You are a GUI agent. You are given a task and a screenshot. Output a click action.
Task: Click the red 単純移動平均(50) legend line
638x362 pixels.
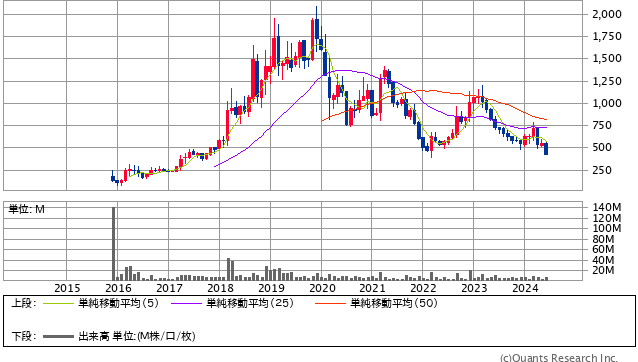(330, 303)
